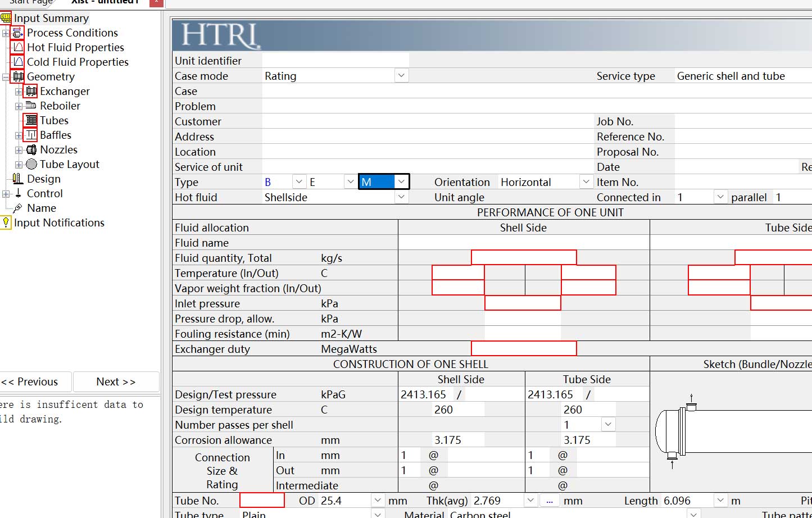Click the Tube No. input field
Viewport: 812px width, 518px height.
pos(262,501)
